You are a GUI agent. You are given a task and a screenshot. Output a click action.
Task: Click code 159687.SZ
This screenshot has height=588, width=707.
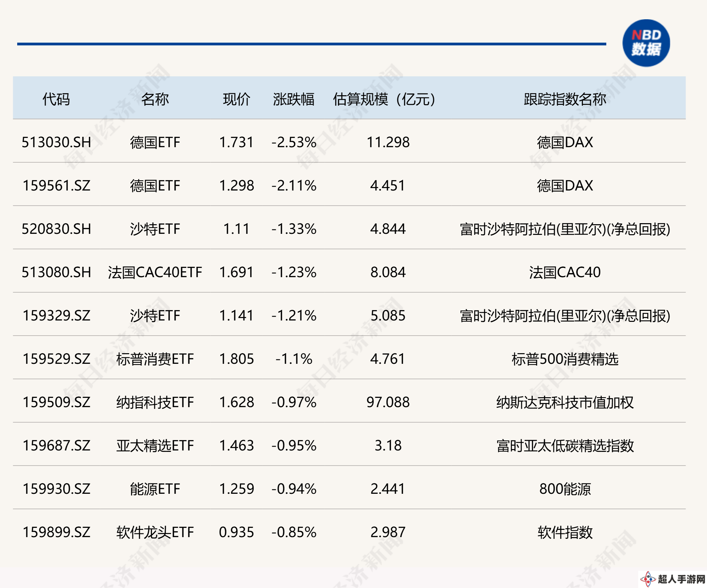(x=56, y=445)
